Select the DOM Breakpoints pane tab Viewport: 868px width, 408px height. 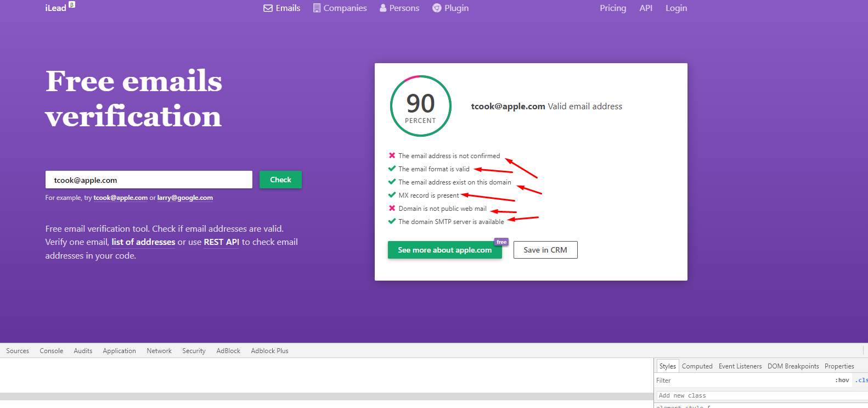pyautogui.click(x=793, y=366)
